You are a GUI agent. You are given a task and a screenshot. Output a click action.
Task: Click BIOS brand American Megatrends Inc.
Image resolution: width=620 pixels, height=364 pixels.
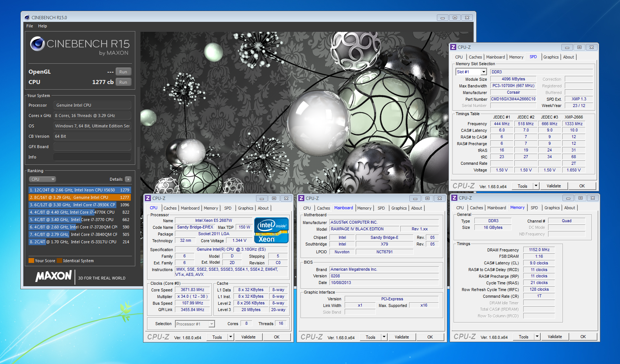tap(384, 269)
